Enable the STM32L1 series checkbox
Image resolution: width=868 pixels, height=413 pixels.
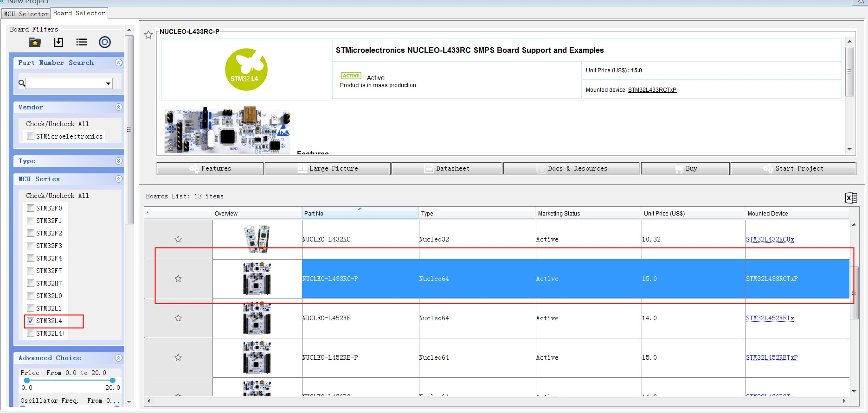click(x=31, y=308)
